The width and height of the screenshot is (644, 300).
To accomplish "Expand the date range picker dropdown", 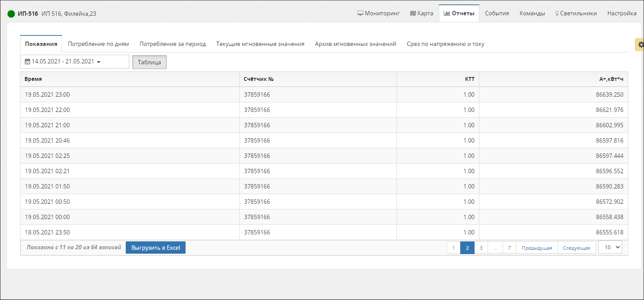I will tap(75, 62).
